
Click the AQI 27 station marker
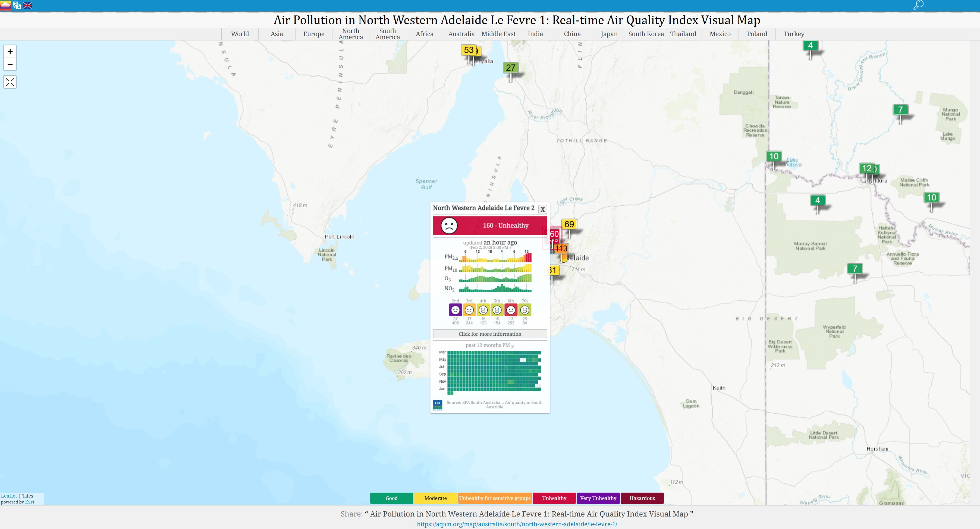click(511, 68)
